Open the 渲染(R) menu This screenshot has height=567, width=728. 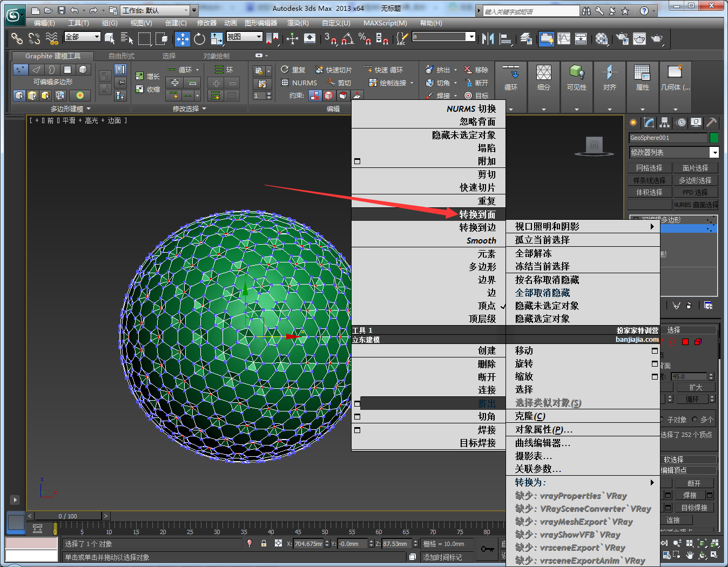point(298,23)
